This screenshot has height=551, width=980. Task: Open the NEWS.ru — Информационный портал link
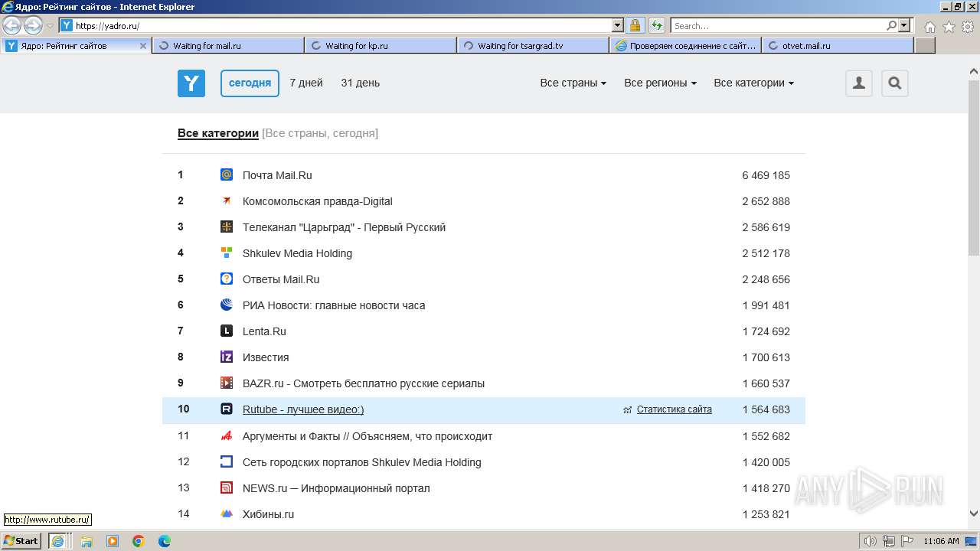(x=336, y=488)
